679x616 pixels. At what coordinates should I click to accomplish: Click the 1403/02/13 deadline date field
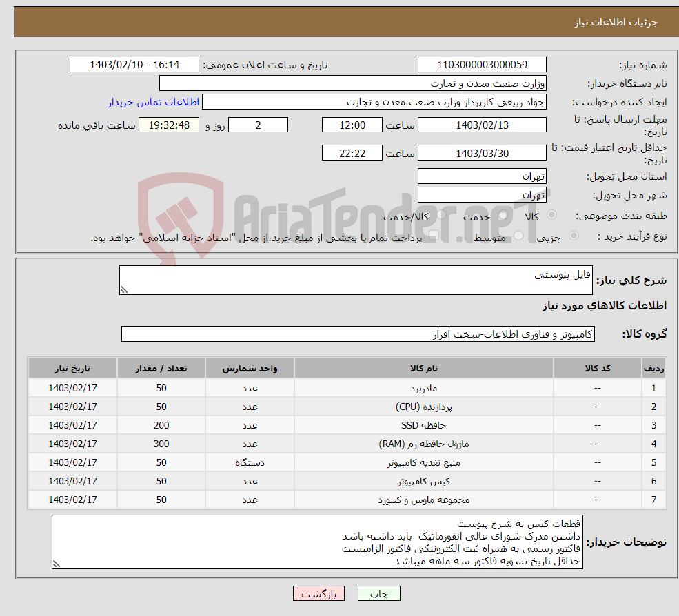click(482, 125)
